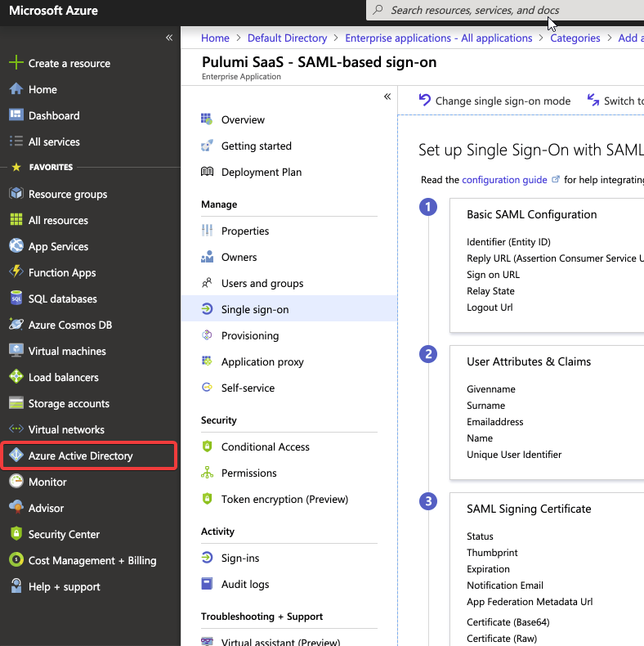
Task: Click the 'Emailaddress' claim text
Action: tap(495, 422)
